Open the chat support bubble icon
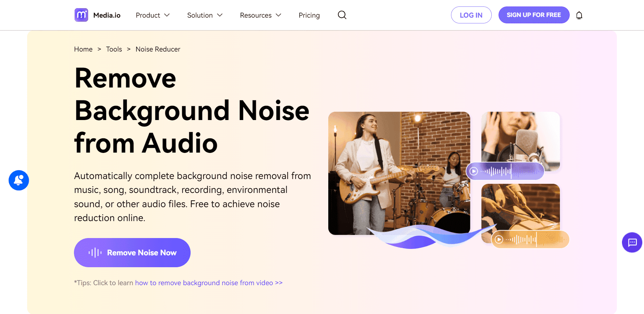The image size is (644, 314). point(632,242)
